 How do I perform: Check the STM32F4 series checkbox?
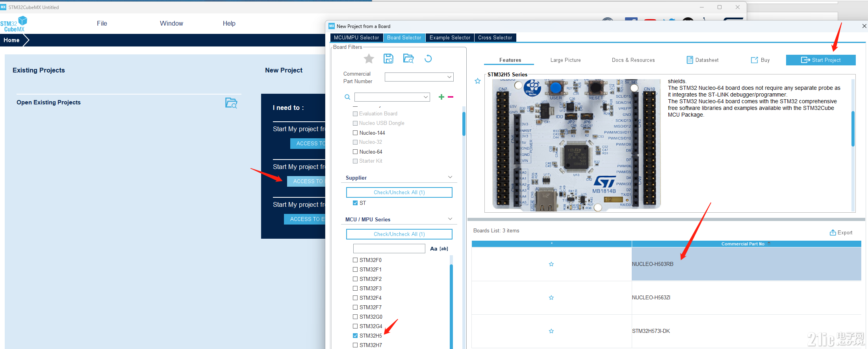[355, 298]
